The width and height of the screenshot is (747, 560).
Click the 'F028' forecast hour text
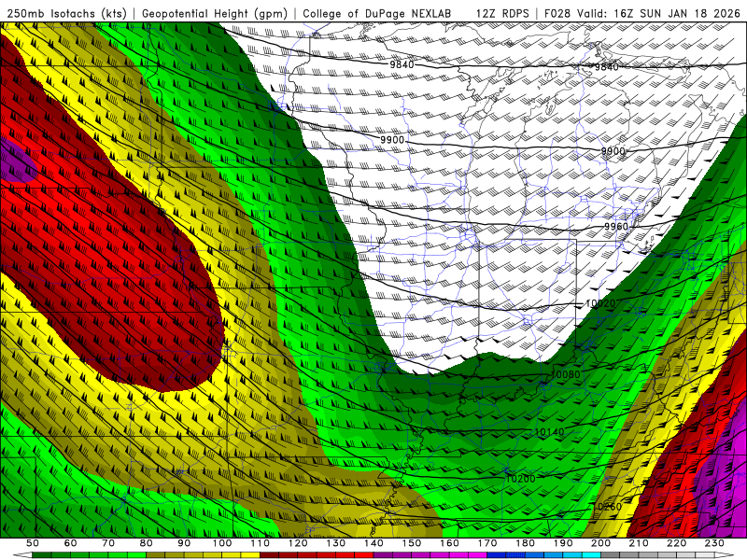click(557, 13)
